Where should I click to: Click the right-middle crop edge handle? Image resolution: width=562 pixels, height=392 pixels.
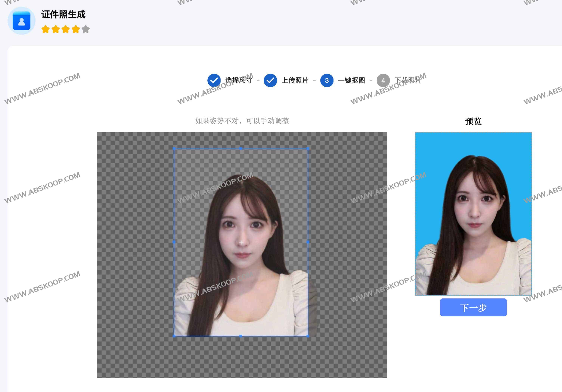pyautogui.click(x=308, y=242)
